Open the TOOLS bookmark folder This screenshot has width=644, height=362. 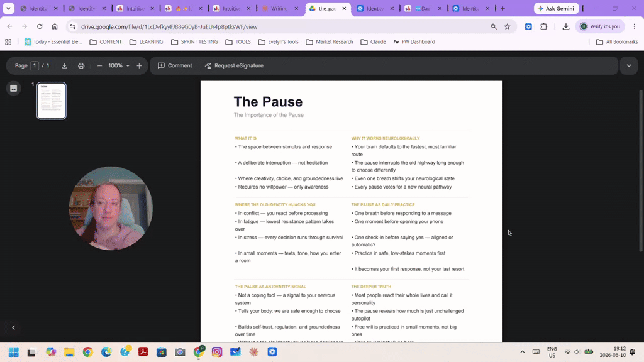click(238, 42)
